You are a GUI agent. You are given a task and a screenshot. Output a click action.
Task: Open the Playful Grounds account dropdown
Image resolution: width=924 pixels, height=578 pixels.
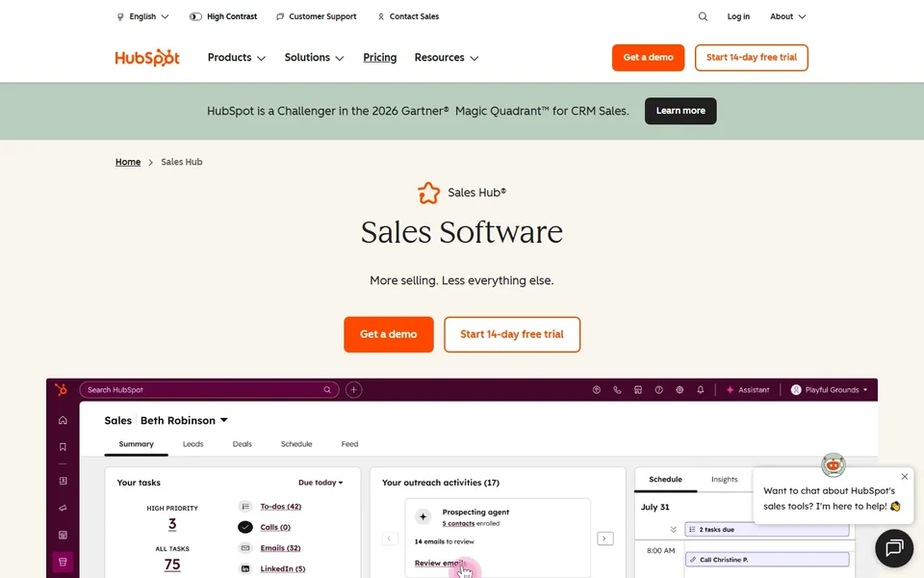[x=829, y=390]
